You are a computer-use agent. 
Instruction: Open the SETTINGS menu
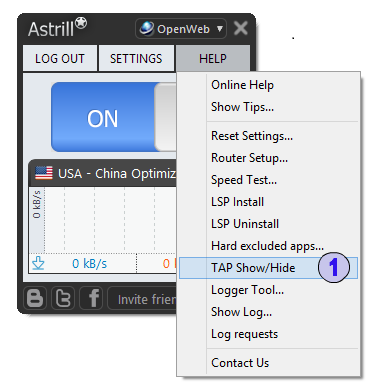136,59
